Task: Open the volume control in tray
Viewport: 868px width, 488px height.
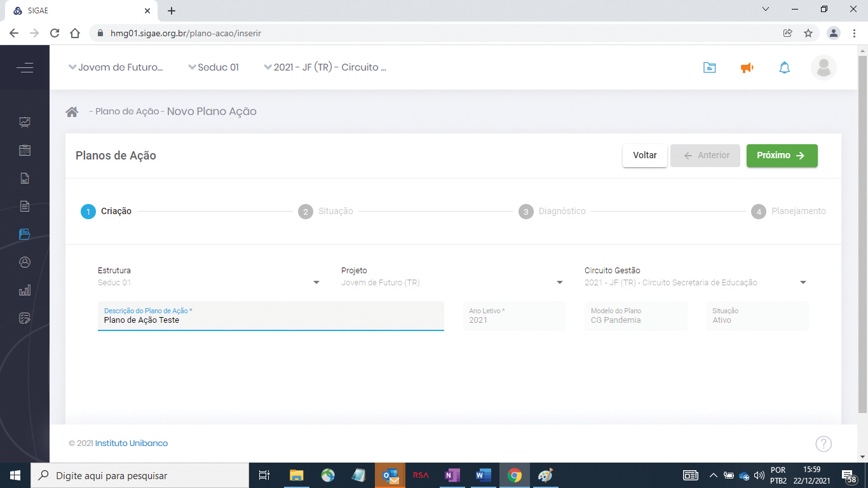Action: (x=759, y=475)
